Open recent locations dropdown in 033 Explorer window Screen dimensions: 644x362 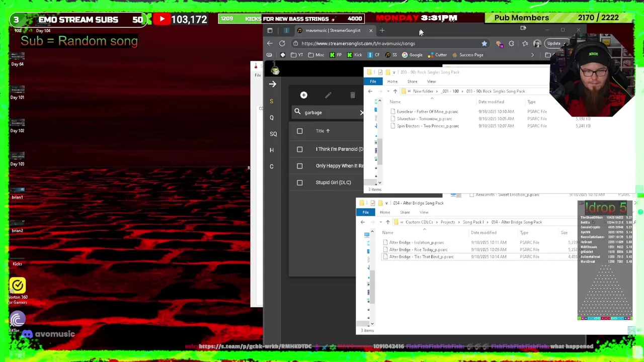point(388,92)
